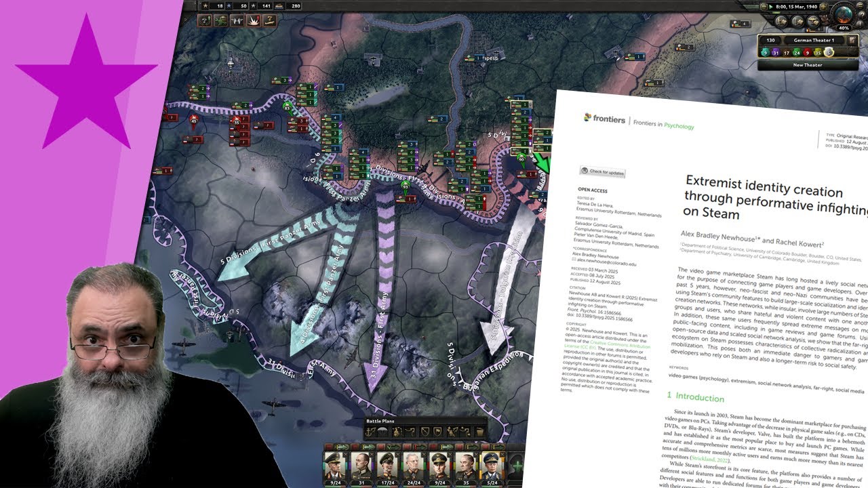
Task: Increase game speed with the plus button
Action: 823,7
